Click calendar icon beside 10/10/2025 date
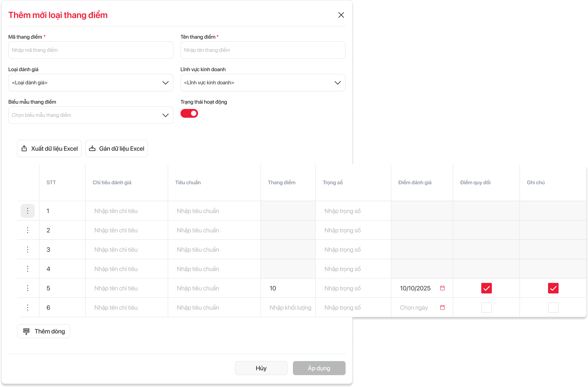Screen dimensions: 588x387 tap(442, 288)
